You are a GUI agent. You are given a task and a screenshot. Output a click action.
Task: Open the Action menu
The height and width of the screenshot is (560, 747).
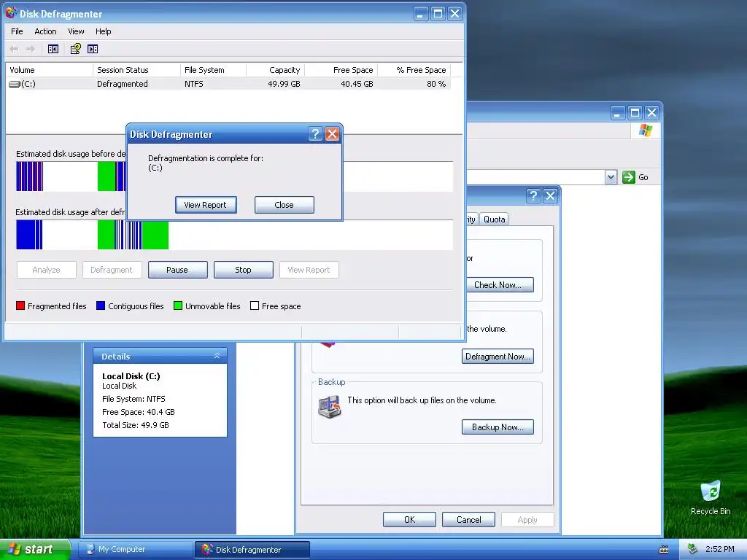(45, 31)
